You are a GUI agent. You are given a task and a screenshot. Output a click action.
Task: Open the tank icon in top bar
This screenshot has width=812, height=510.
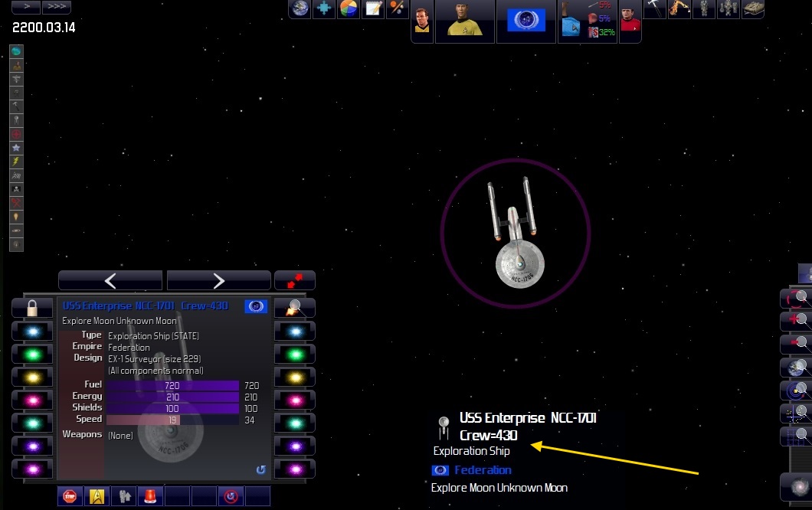tap(753, 8)
